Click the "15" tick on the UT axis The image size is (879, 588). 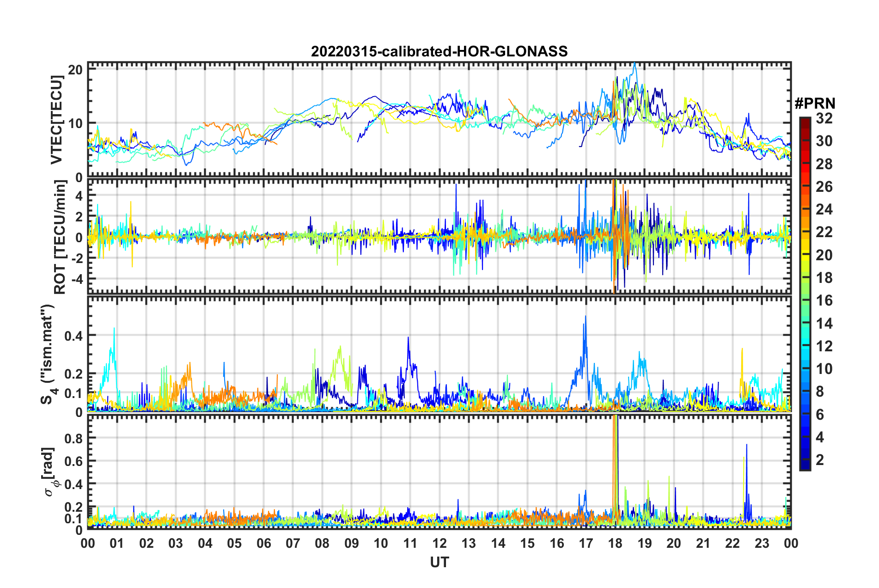click(x=527, y=543)
